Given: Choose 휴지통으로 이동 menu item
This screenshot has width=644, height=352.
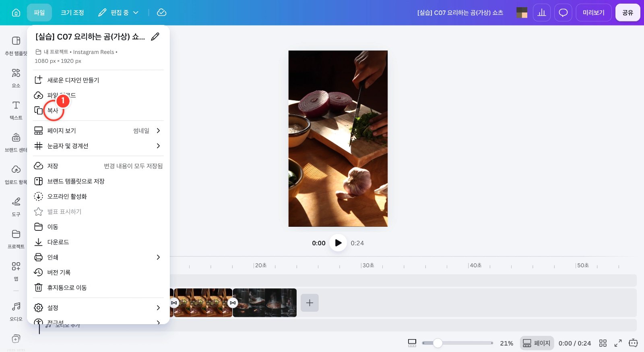Looking at the screenshot, I should [x=99, y=288].
